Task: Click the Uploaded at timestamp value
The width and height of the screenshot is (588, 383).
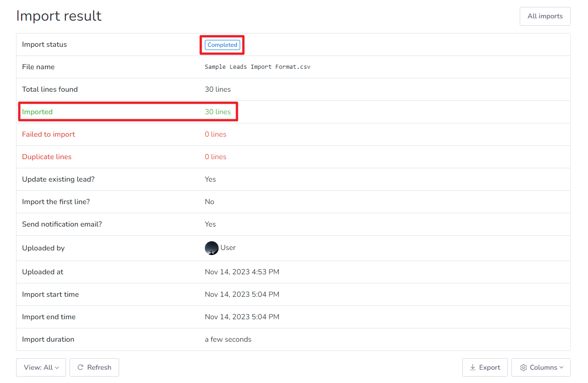Action: [x=242, y=272]
